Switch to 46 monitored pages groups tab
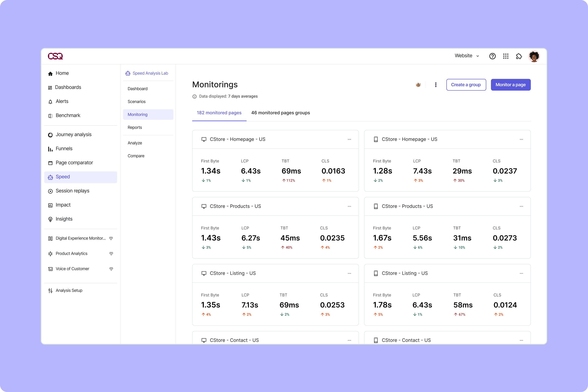Screen dimensions: 588x392 pyautogui.click(x=280, y=113)
